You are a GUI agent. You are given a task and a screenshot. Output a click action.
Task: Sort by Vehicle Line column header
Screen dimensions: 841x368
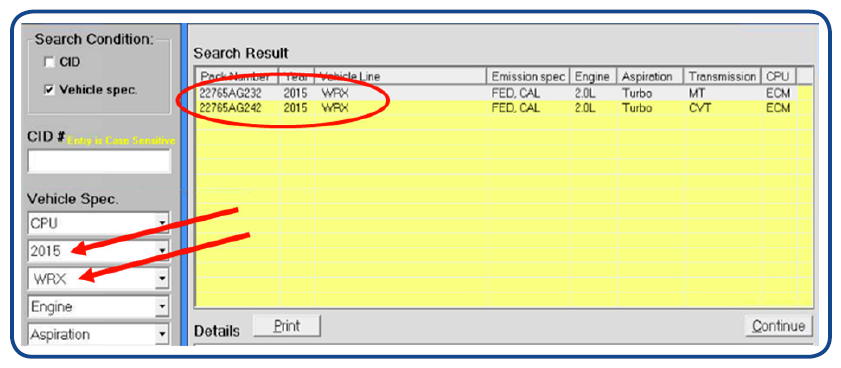click(x=401, y=77)
